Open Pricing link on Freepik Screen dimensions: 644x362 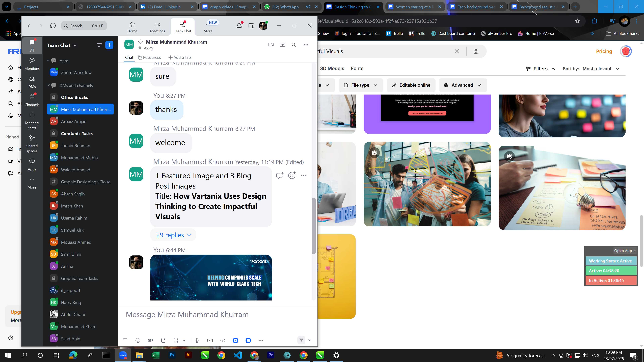pyautogui.click(x=604, y=51)
